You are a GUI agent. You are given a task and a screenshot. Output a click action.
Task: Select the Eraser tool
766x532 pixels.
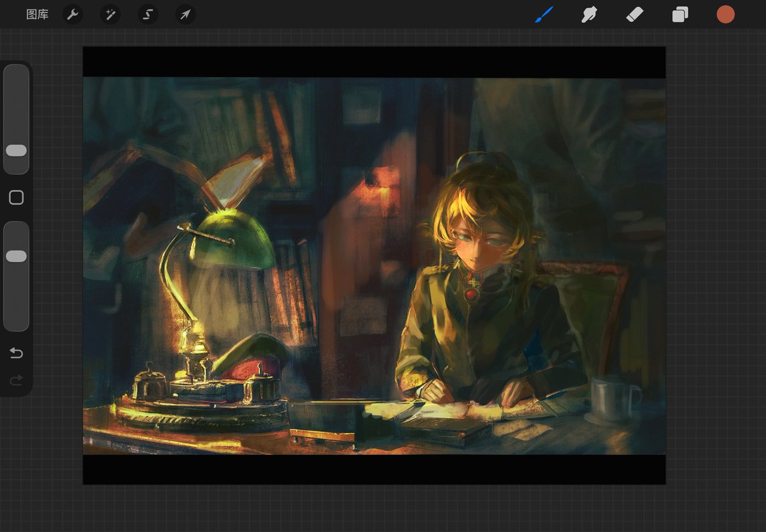[635, 14]
